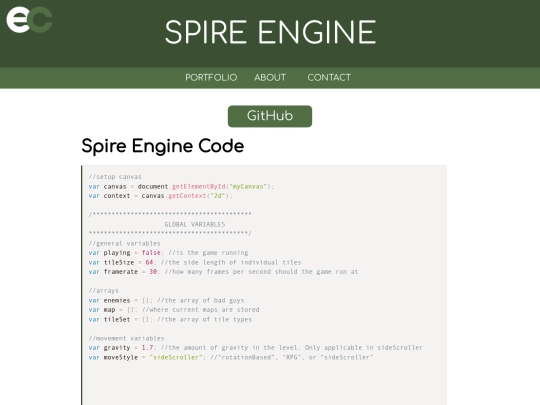Click the var moveStyle sideScroller line
This screenshot has height=405, width=540.
coord(231,357)
